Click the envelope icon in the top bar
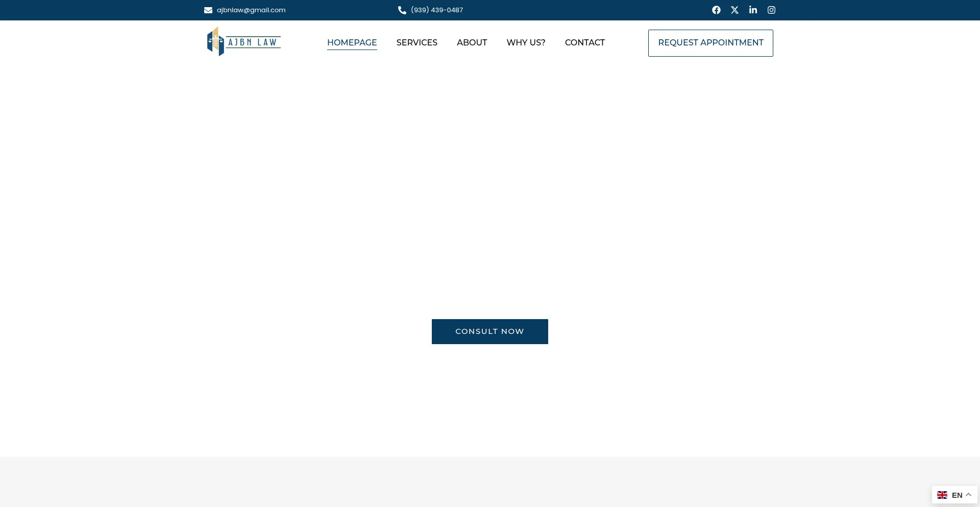 coord(208,10)
